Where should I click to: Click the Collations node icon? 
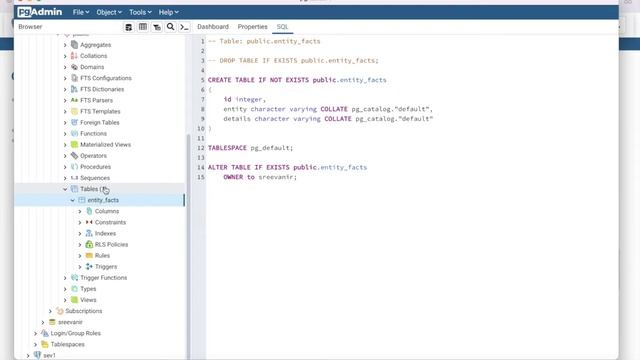(x=74, y=56)
